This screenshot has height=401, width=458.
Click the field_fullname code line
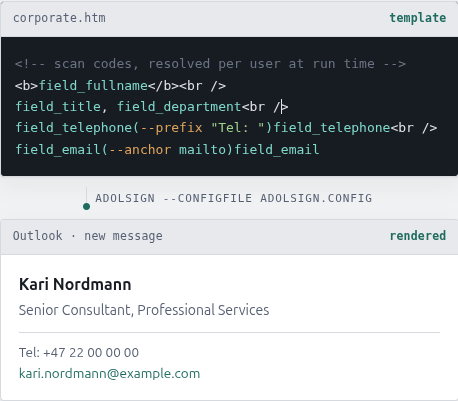120,86
